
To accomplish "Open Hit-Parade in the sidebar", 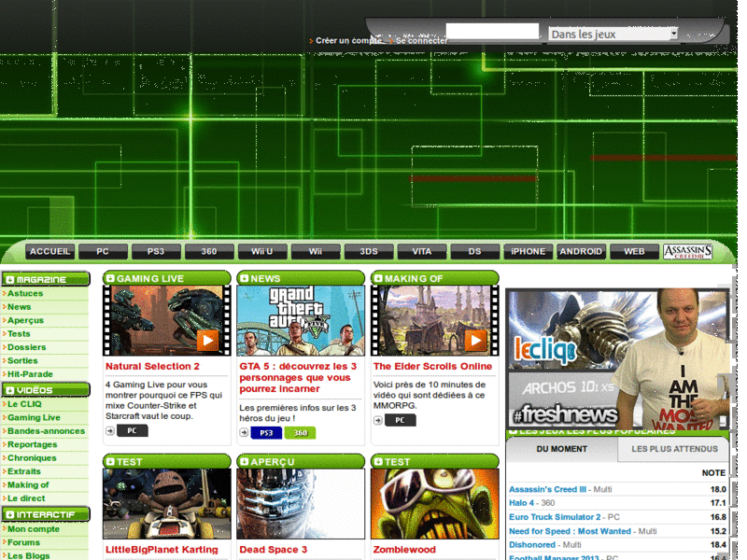I will coord(30,374).
